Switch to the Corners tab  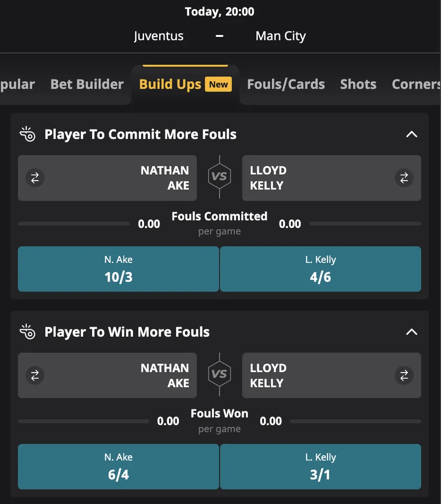click(x=415, y=84)
